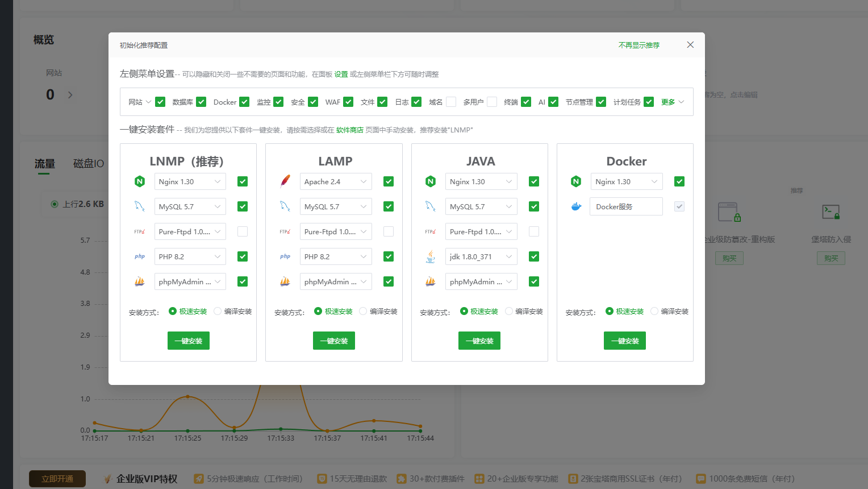The height and width of the screenshot is (489, 868).
Task: Open phpMyAdmin dropdown in LNMP panel
Action: click(x=190, y=281)
